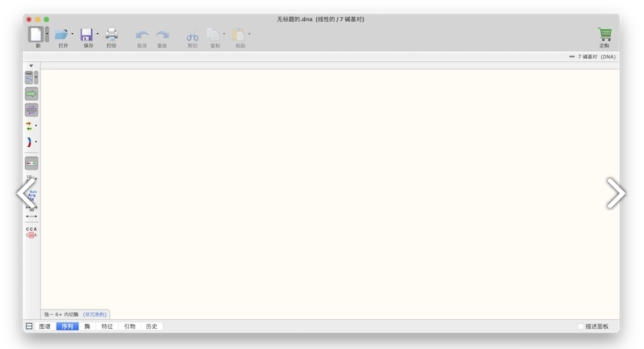644x349 pixels.
Task: Expand the 保存 dropdown arrow
Action: (98, 34)
